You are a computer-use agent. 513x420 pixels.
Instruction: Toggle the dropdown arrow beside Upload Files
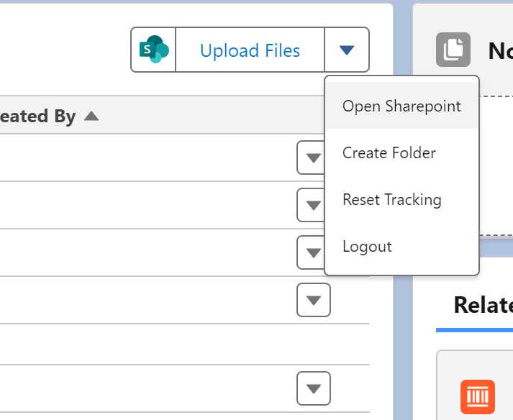point(347,50)
